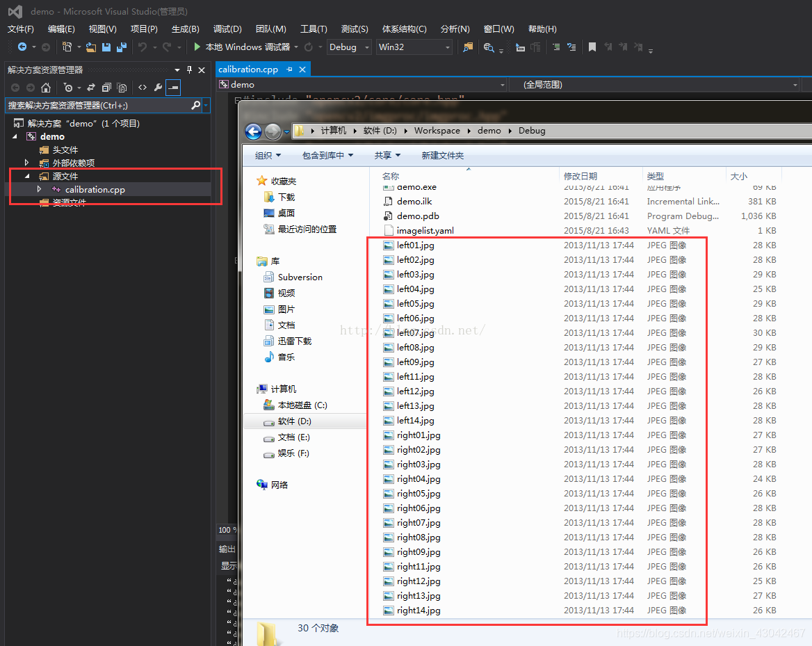Expand the 外部依赖项 node

(x=27, y=163)
